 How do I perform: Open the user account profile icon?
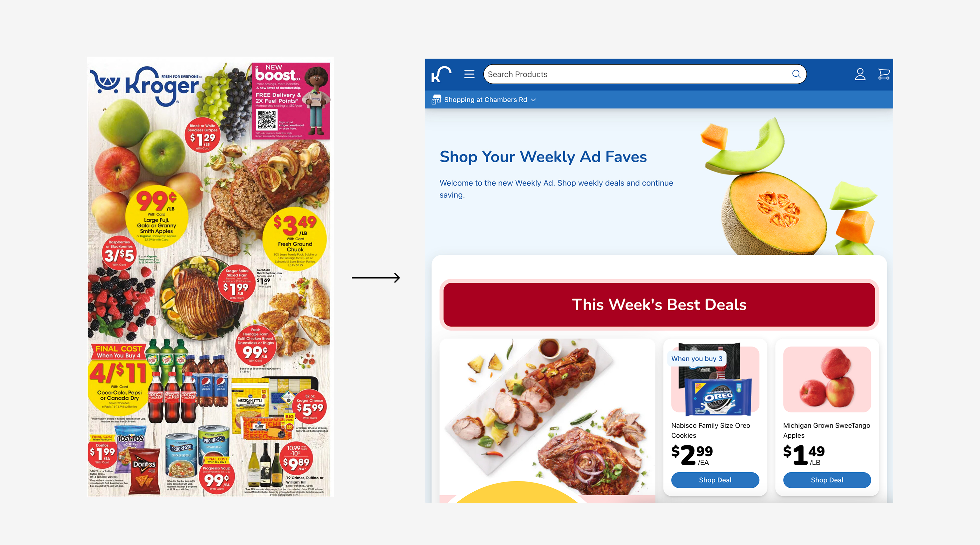pyautogui.click(x=860, y=74)
